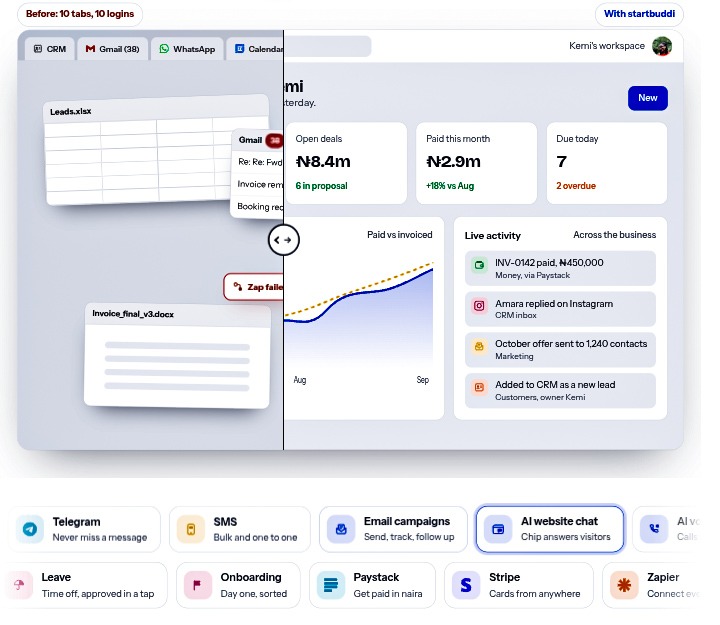Click the Zap failed alert icon
This screenshot has height=625, width=720.
click(x=237, y=287)
